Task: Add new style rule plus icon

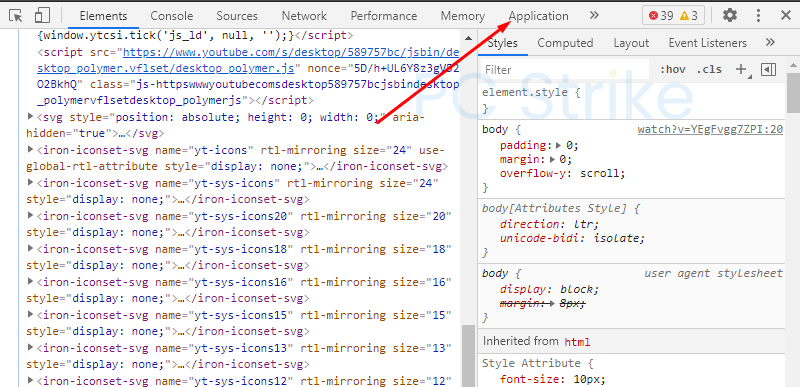Action: [x=741, y=69]
